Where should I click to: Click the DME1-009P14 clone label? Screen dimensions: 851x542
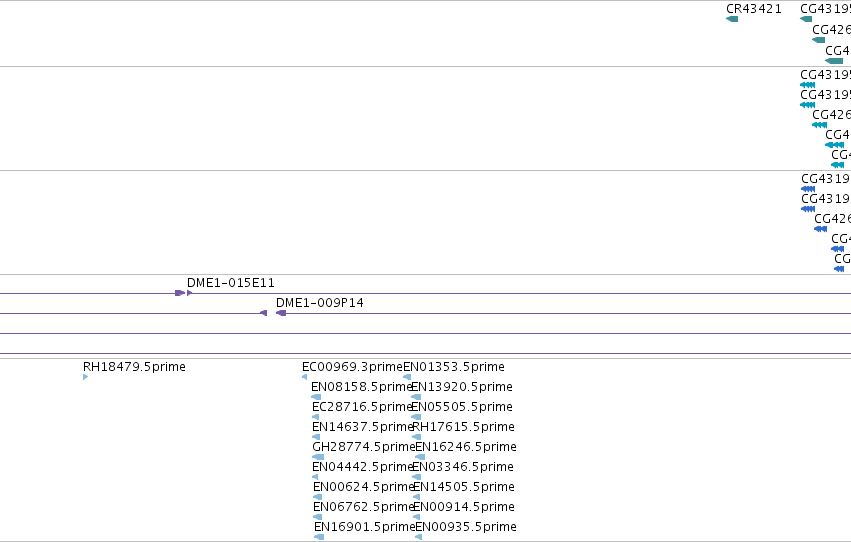click(320, 303)
